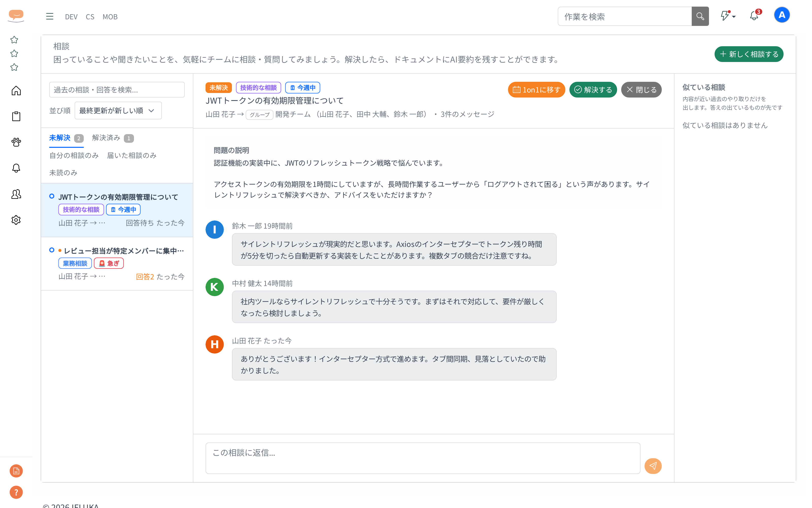Switch to the 未解決 tab
The height and width of the screenshot is (508, 812).
66,138
